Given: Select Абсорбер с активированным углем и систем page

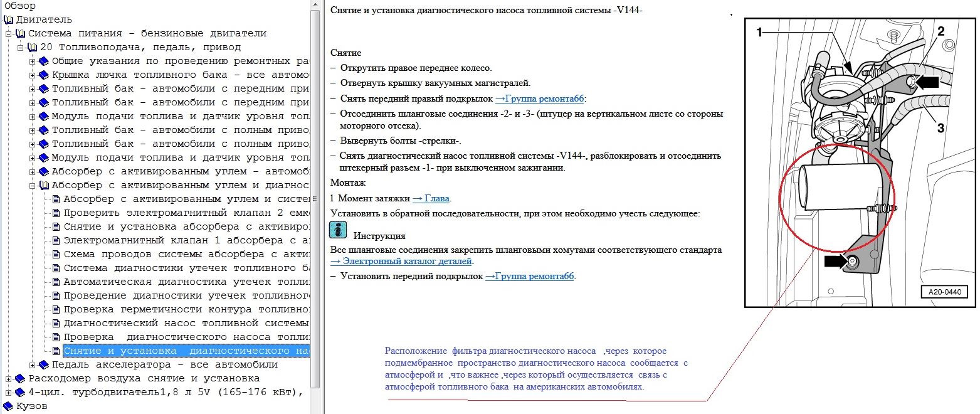Looking at the screenshot, I should point(186,199).
